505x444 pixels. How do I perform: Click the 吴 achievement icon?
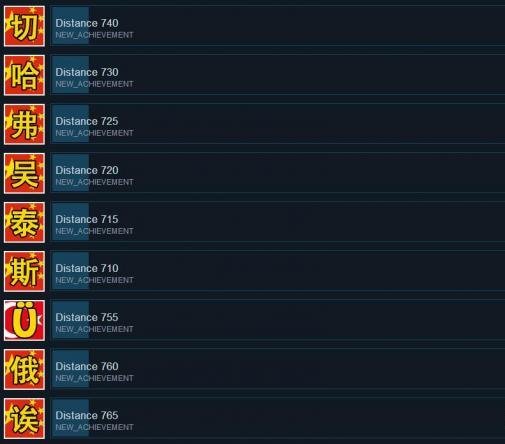click(24, 173)
